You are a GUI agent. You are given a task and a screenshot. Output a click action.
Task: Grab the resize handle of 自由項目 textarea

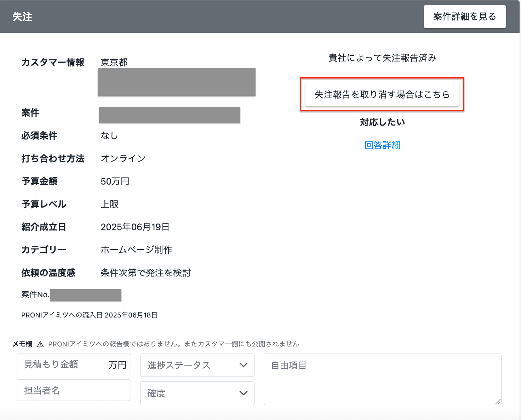[498, 401]
